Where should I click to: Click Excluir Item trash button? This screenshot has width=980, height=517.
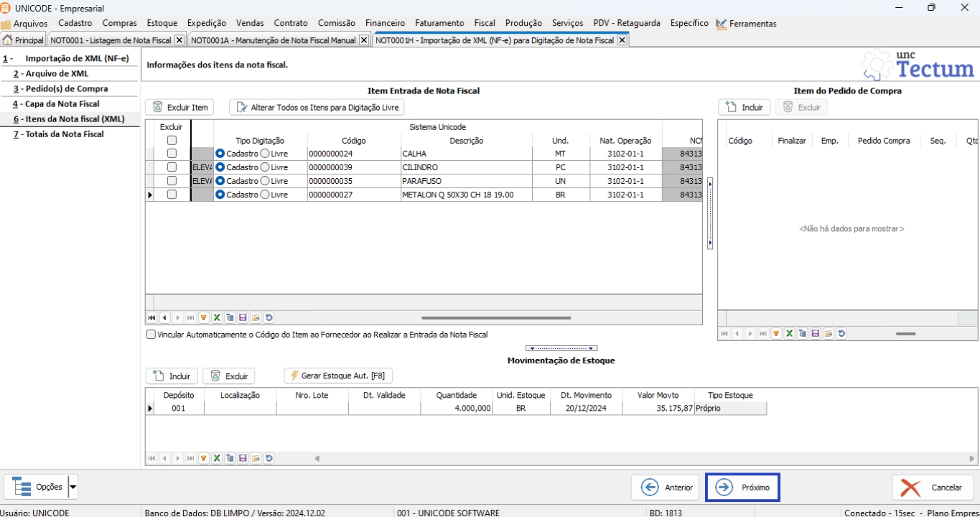[x=180, y=107]
